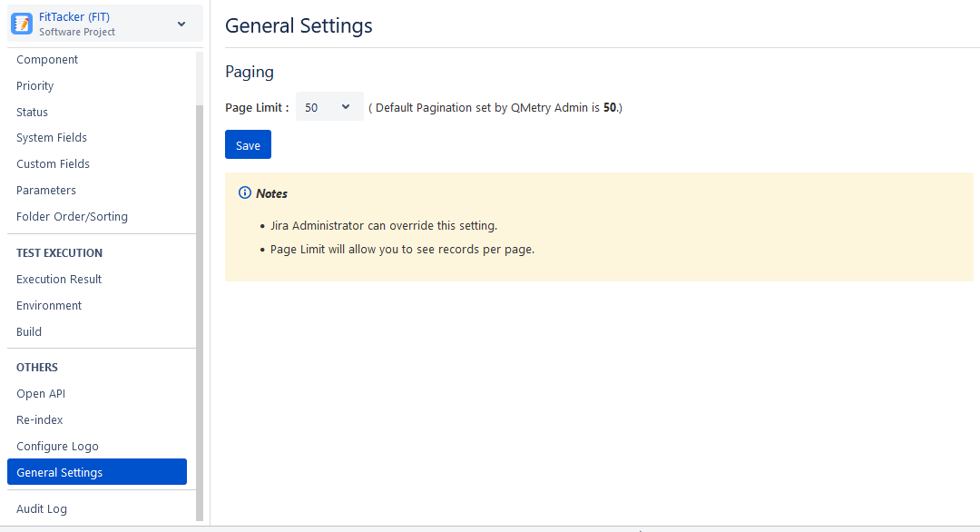The image size is (980, 532).
Task: Select System Fields in sidebar
Action: 51,137
